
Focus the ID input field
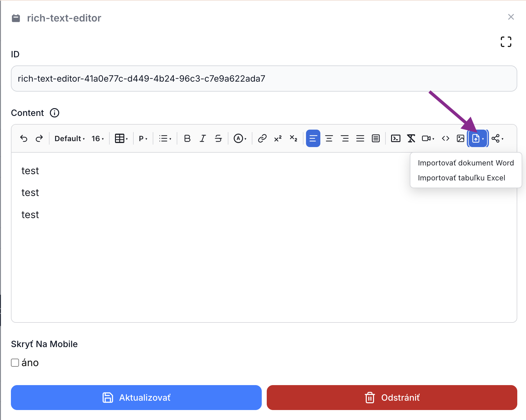pos(264,79)
